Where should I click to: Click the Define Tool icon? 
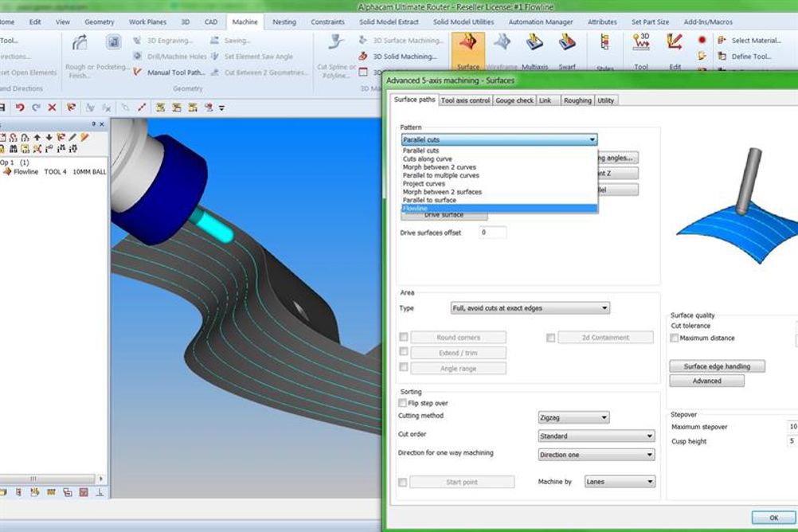pyautogui.click(x=722, y=56)
